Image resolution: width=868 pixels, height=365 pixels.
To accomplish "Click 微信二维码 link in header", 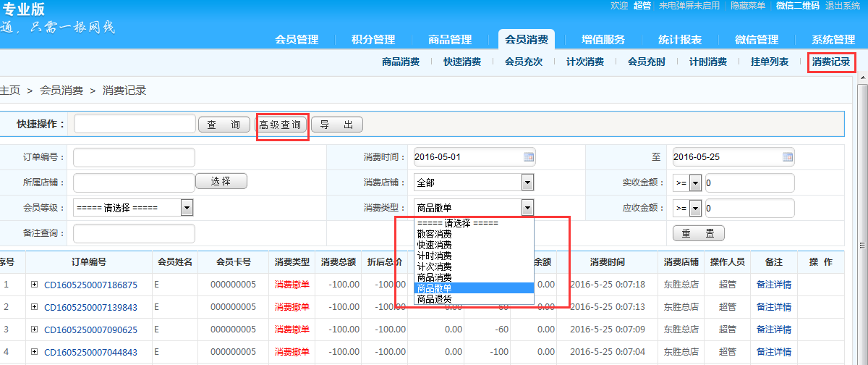I will tap(798, 6).
